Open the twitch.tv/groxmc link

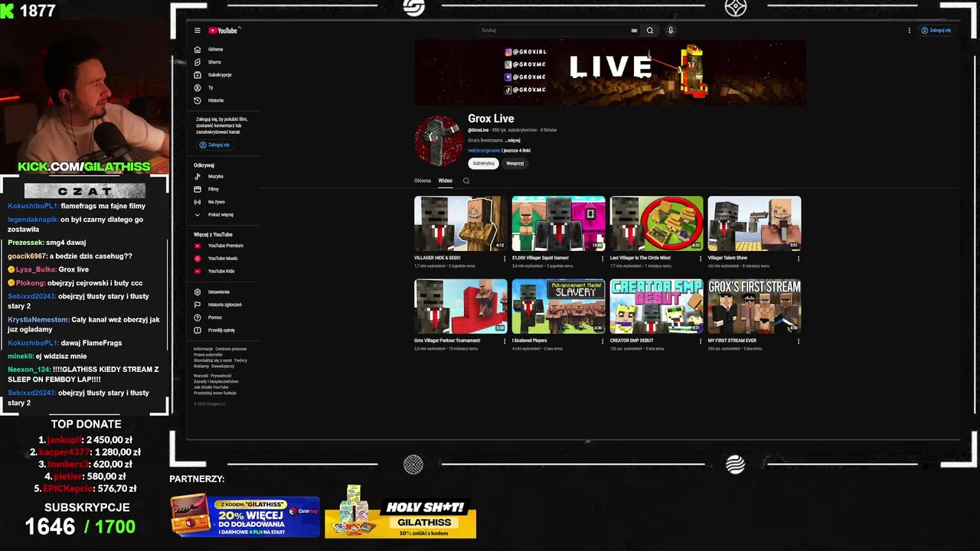(484, 151)
